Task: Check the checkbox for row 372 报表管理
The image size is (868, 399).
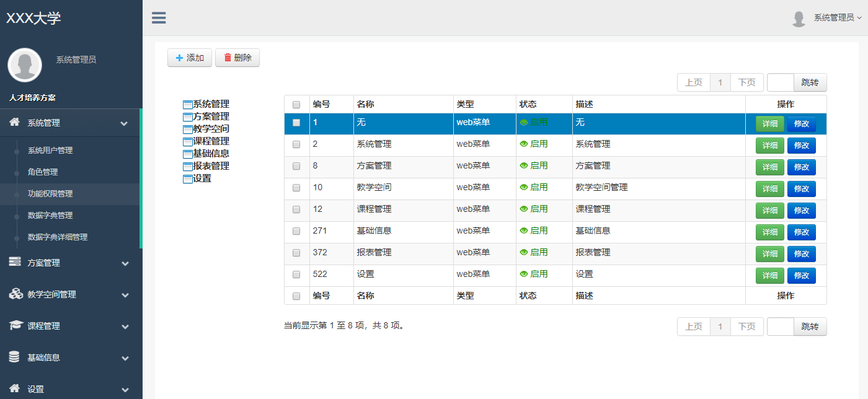Action: 296,253
